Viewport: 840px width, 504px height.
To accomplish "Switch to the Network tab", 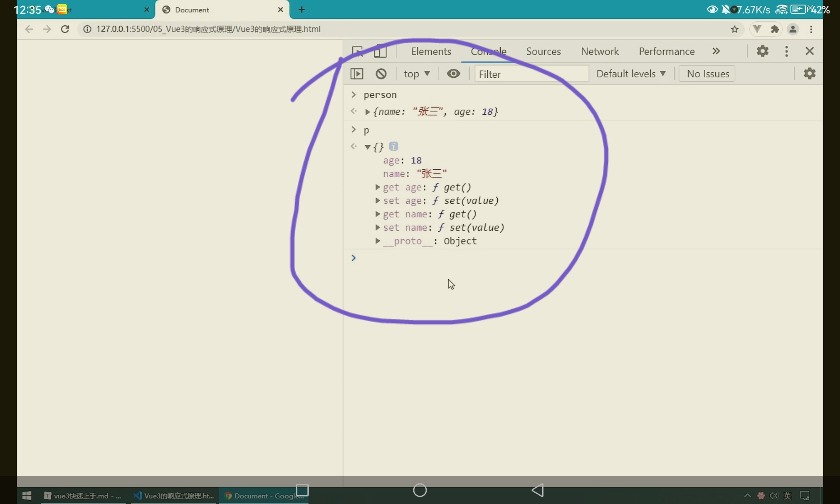I will (x=599, y=51).
